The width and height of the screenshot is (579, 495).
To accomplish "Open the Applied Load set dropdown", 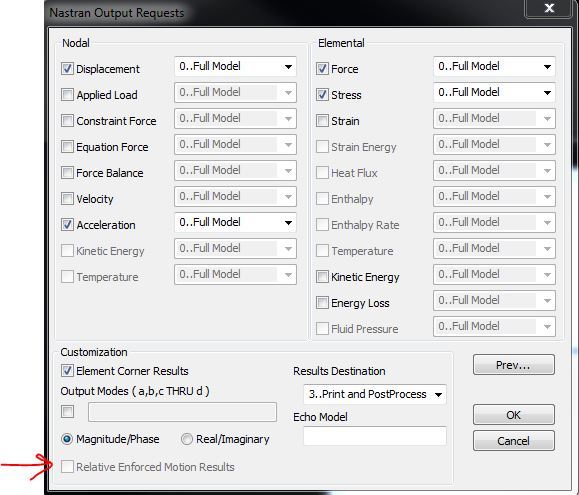I will [235, 92].
